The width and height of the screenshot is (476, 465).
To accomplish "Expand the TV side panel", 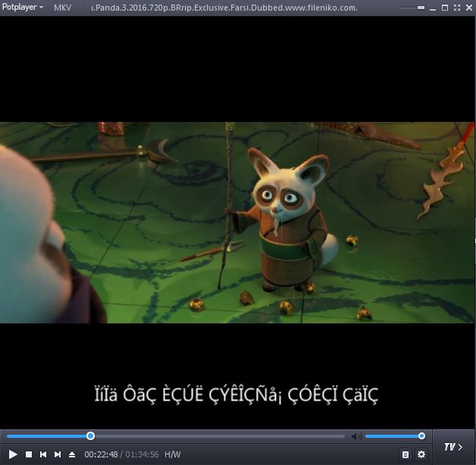I will 453,447.
